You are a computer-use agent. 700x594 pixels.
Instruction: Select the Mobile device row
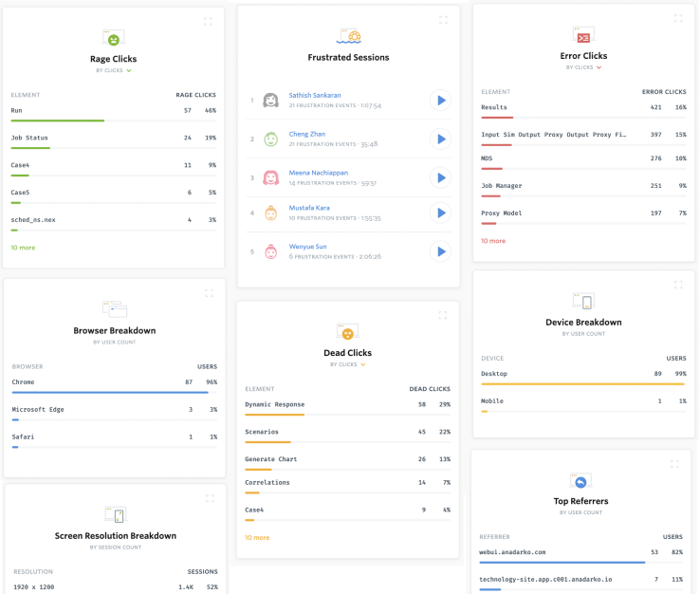coord(583,404)
